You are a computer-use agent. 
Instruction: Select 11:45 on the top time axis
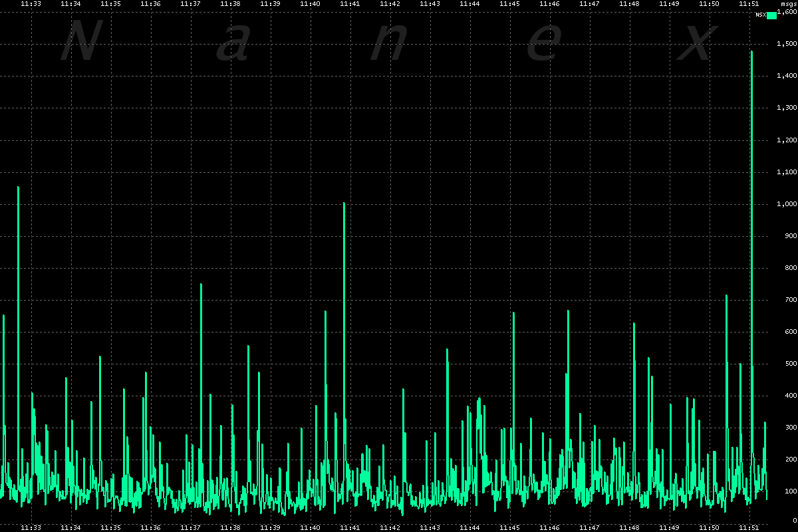[x=509, y=4]
